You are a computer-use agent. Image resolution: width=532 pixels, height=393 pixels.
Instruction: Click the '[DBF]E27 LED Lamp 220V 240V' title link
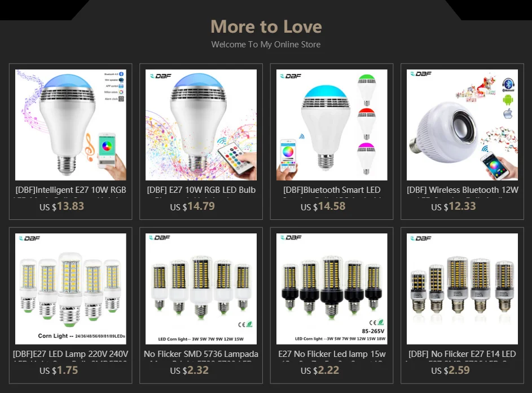[71, 354]
